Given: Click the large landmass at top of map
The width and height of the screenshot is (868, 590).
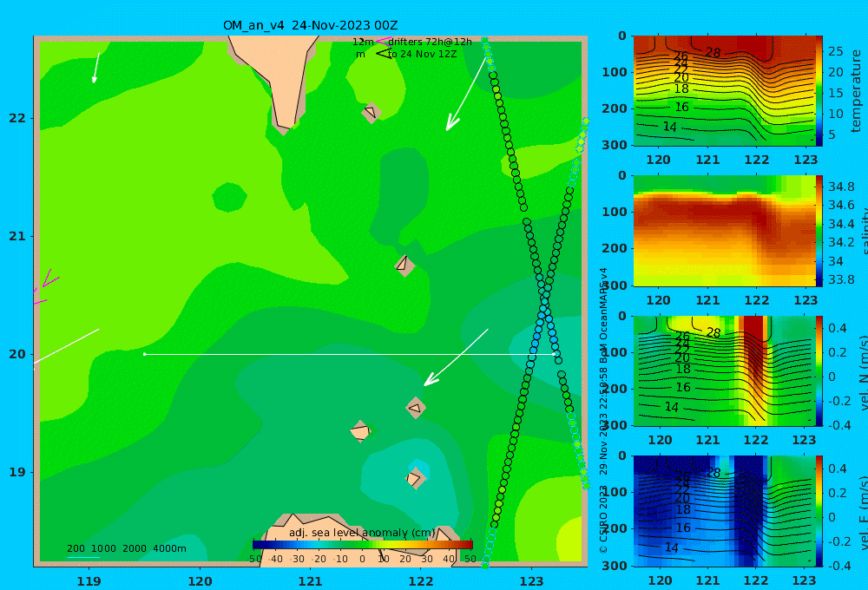Looking at the screenshot, I should (276, 77).
